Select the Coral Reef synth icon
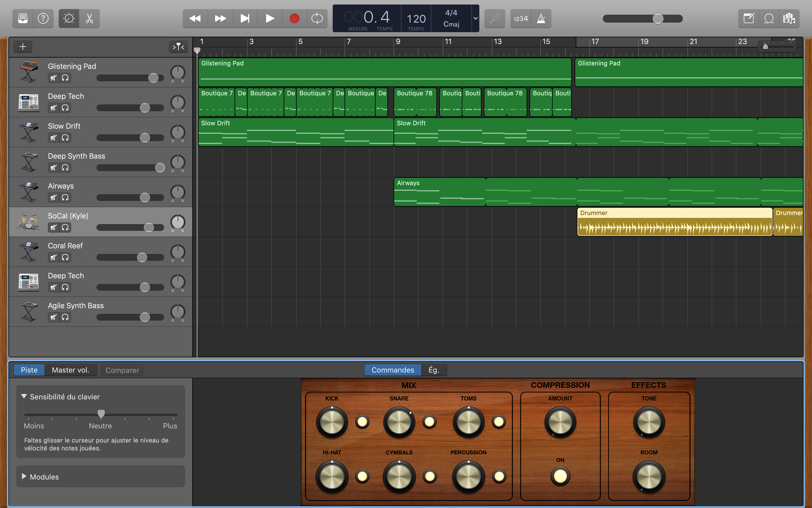The image size is (812, 508). point(28,251)
